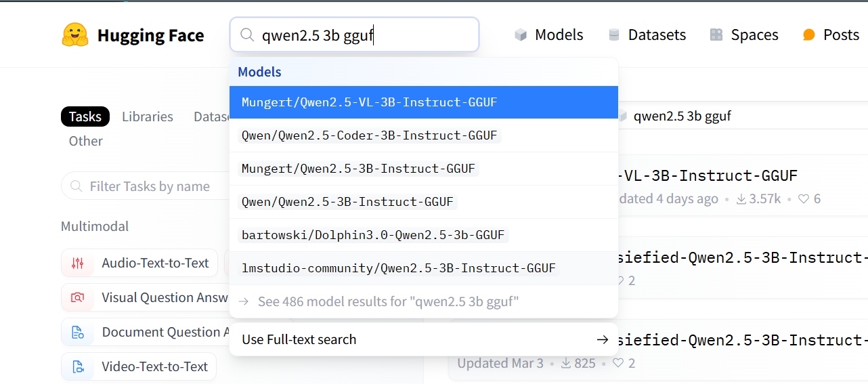Click the Audio-Text-to-Text task icon
The width and height of the screenshot is (868, 384).
coord(78,263)
